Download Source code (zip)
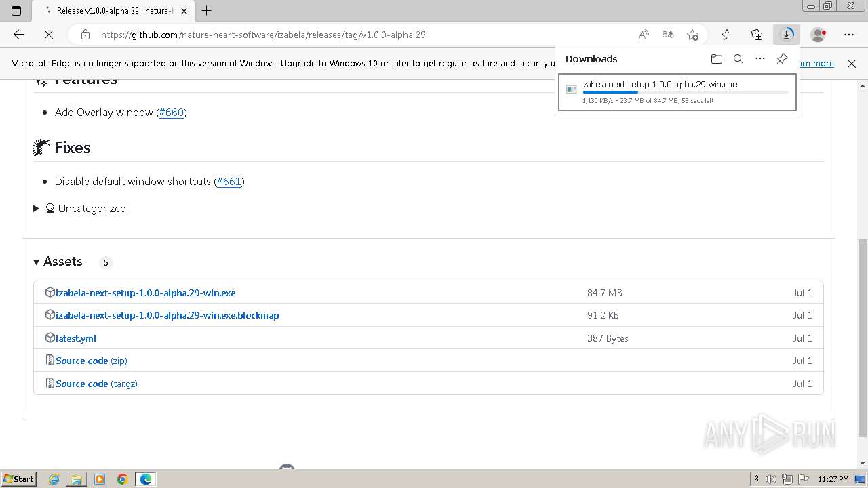Image resolution: width=868 pixels, height=488 pixels. point(92,361)
